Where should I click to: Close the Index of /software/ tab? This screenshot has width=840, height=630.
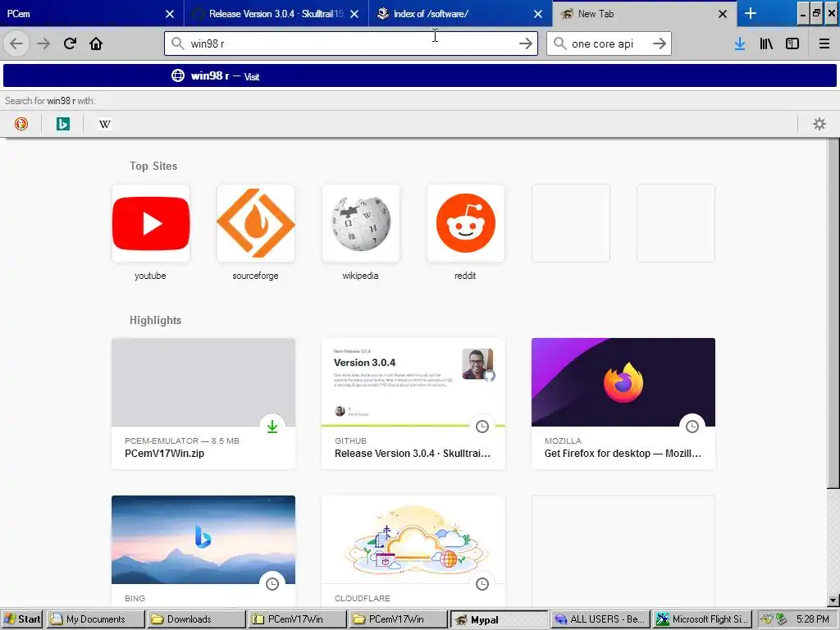[538, 14]
